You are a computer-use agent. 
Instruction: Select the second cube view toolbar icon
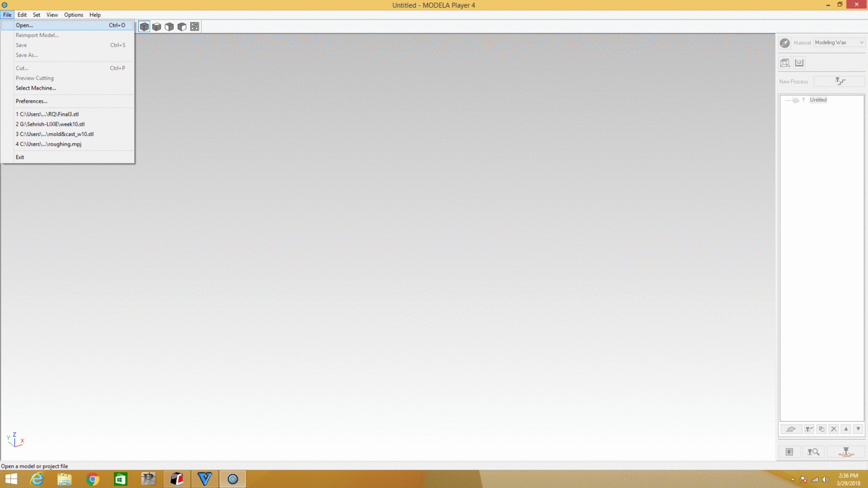tap(157, 27)
